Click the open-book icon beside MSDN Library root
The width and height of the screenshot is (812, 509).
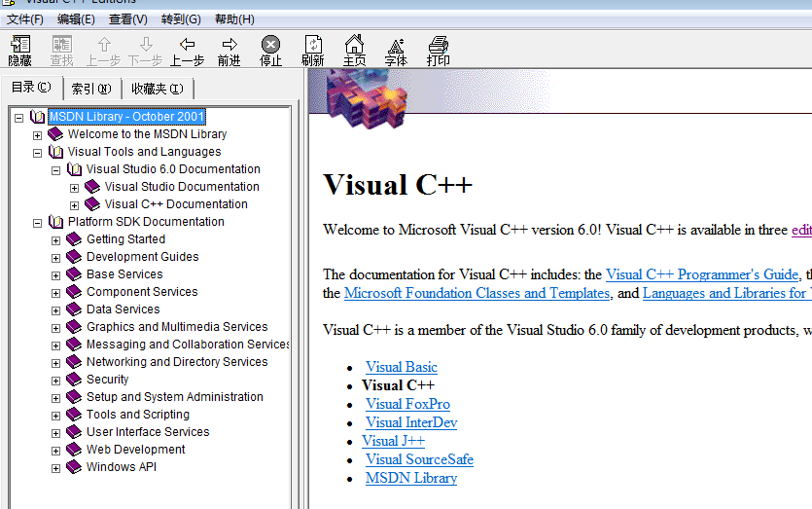point(37,117)
